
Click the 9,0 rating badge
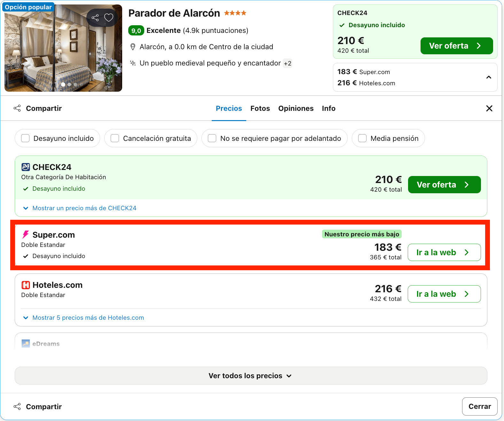tap(136, 31)
